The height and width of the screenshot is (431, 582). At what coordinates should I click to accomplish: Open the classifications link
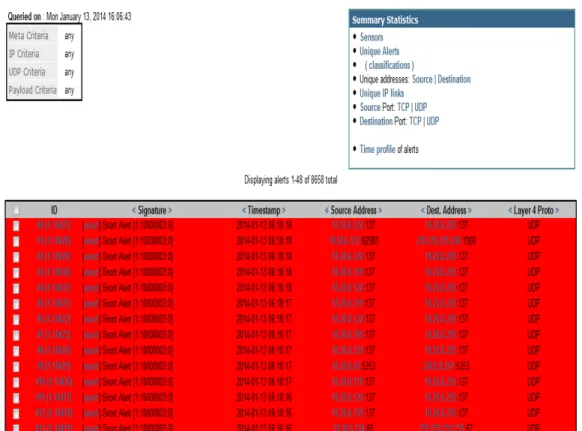click(x=389, y=65)
